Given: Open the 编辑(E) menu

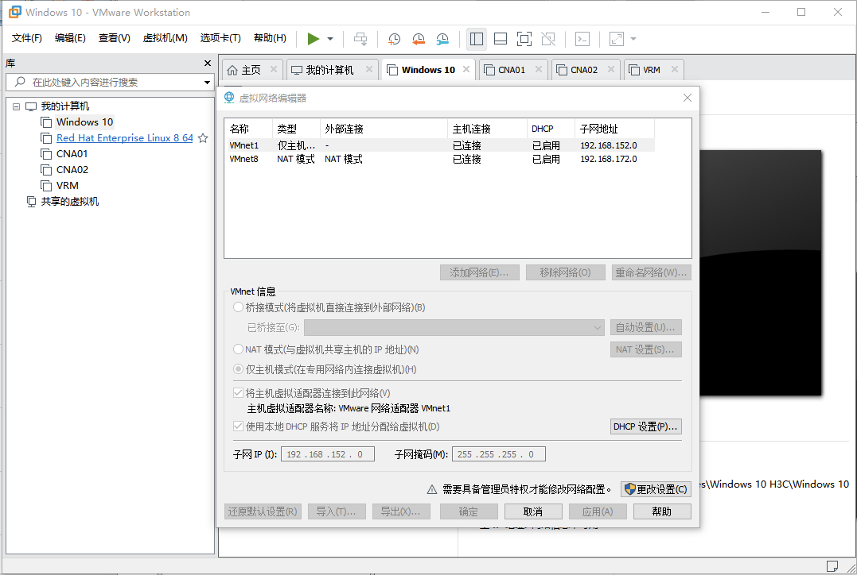Looking at the screenshot, I should point(70,38).
